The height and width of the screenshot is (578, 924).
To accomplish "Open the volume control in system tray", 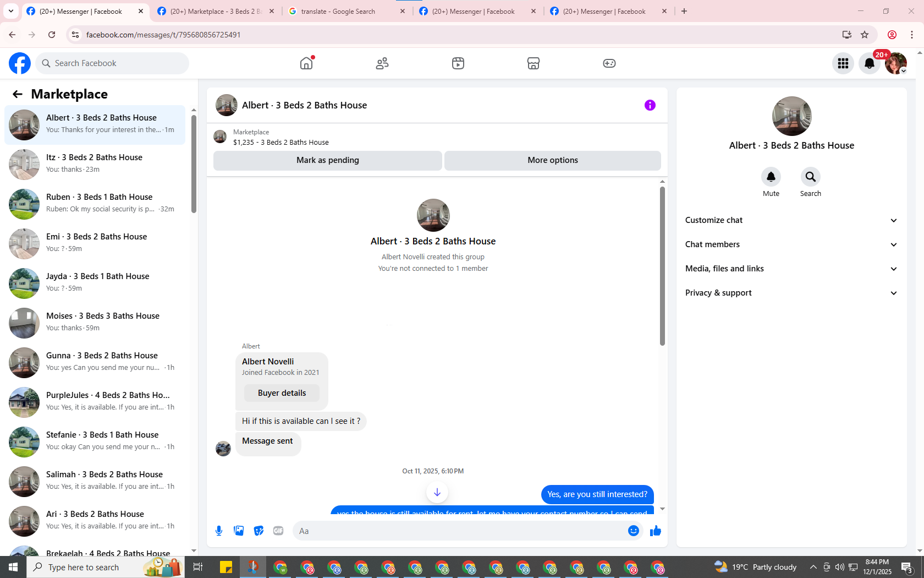I will (839, 567).
